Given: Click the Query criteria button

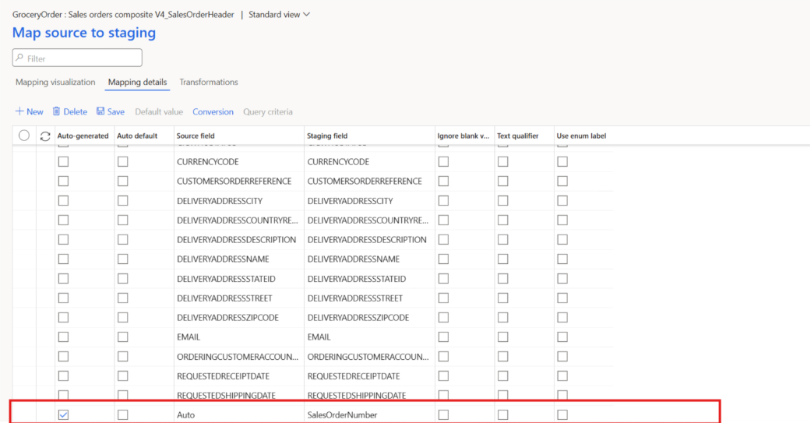Looking at the screenshot, I should 268,112.
